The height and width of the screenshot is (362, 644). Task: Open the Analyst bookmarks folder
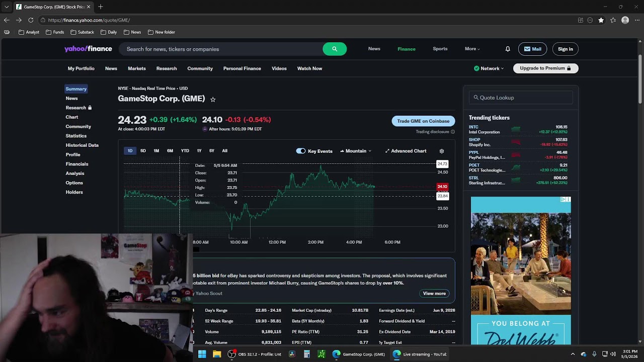point(29,32)
